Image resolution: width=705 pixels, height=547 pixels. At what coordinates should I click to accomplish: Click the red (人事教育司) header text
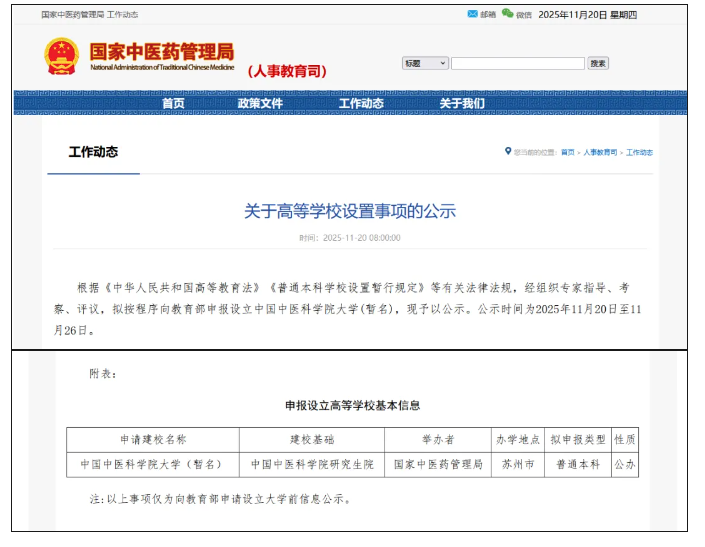click(x=287, y=71)
